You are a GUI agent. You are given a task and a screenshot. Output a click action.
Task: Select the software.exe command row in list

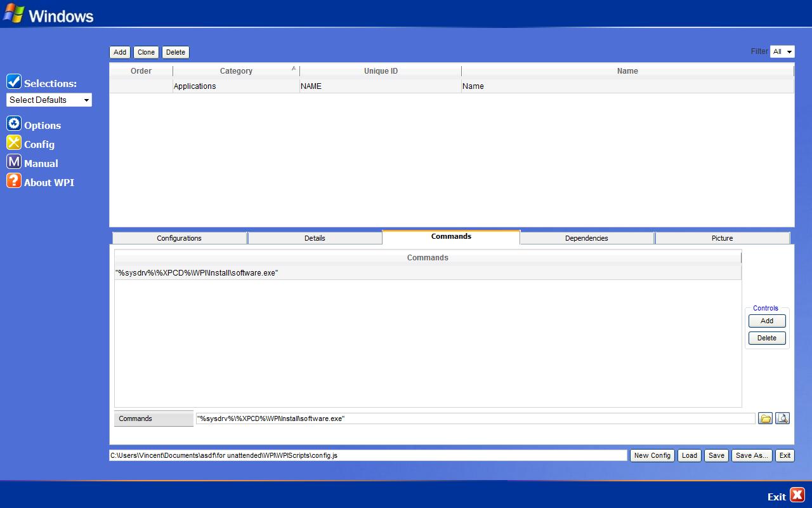tap(428, 272)
